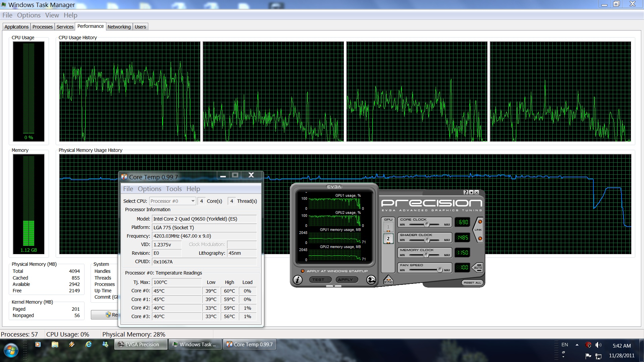Click Internet Explorer taskbar icon
Viewport: 644px width, 362px height.
(89, 344)
